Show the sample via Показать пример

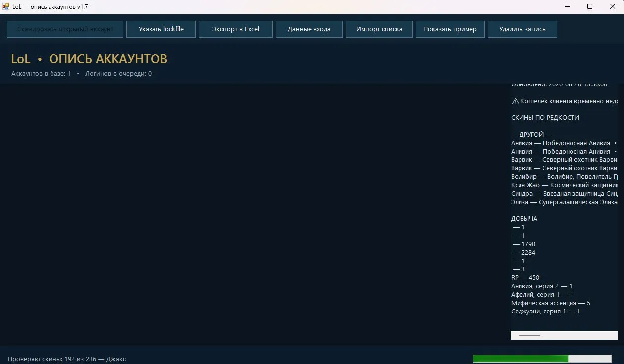click(450, 29)
